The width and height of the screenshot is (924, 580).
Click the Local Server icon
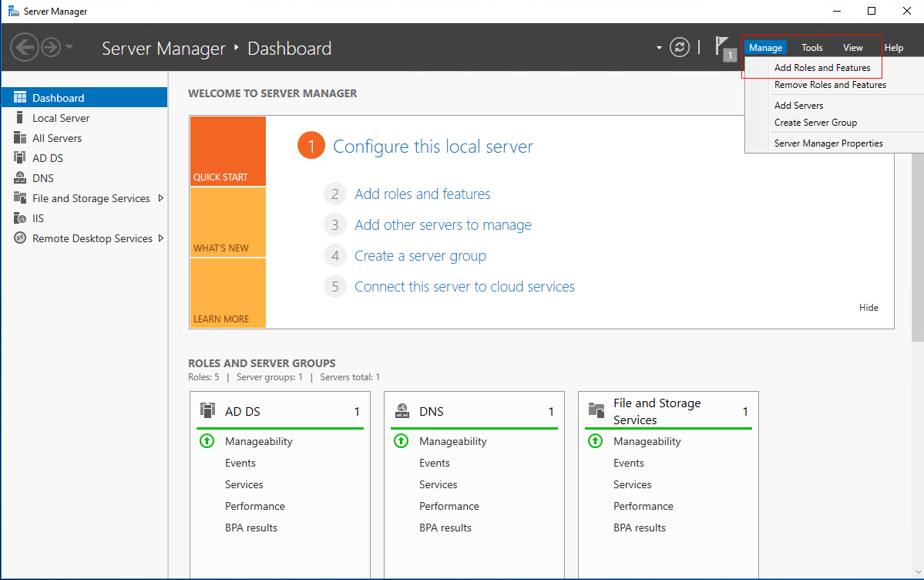[x=20, y=117]
